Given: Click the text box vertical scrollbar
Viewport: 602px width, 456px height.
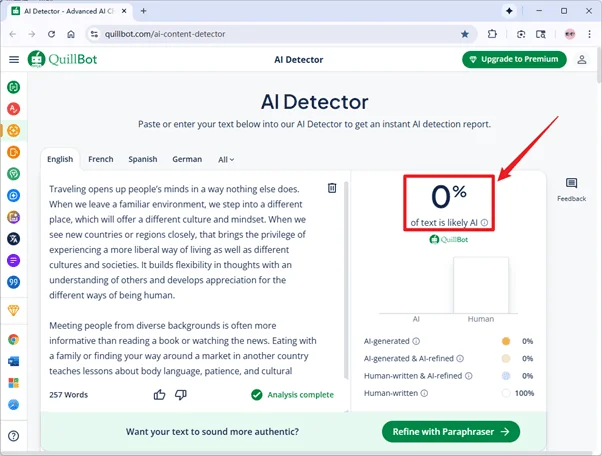Looking at the screenshot, I should pos(346,280).
